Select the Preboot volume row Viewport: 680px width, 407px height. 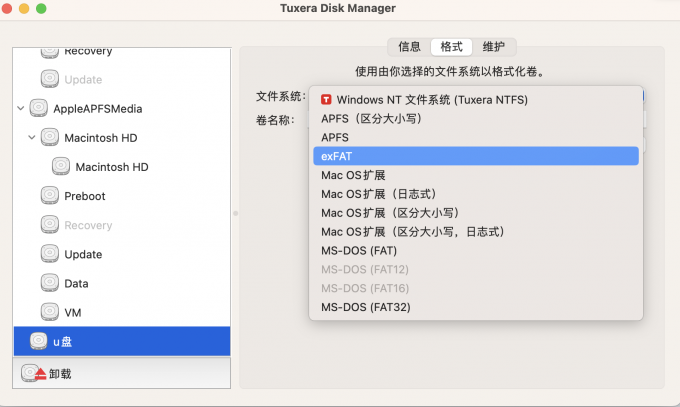[122, 196]
